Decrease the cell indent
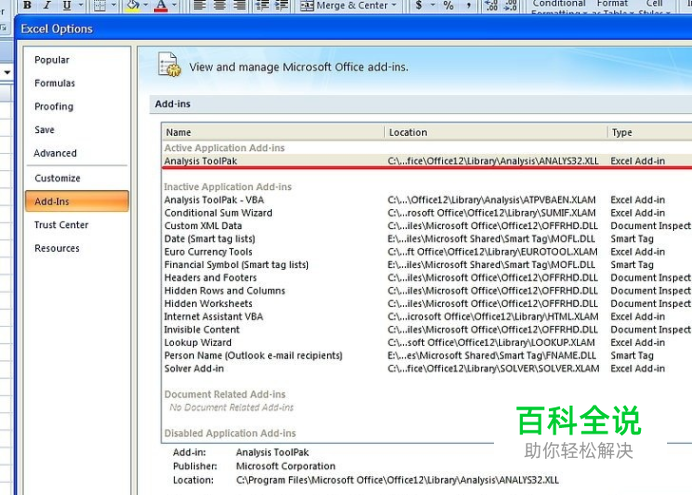 263,5
